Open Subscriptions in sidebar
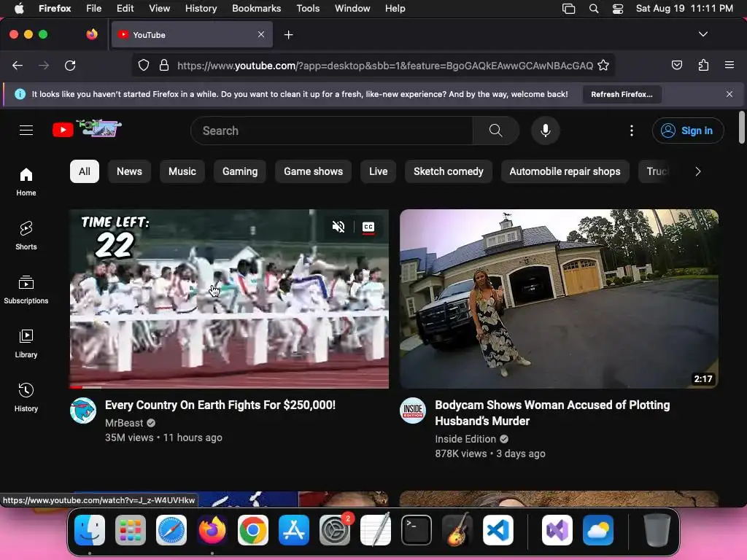Viewport: 747px width, 560px height. (x=26, y=290)
